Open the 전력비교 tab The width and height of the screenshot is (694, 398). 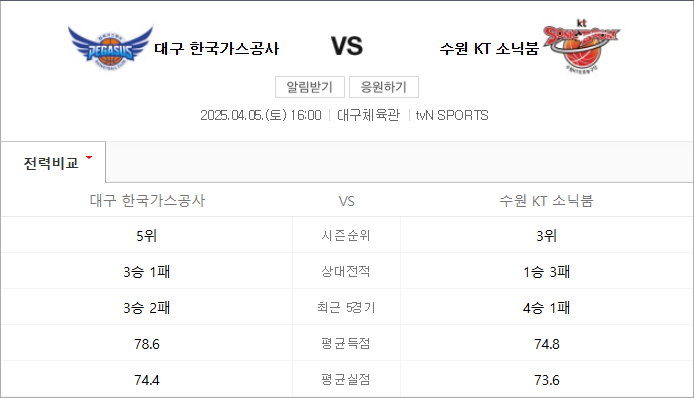(53, 162)
